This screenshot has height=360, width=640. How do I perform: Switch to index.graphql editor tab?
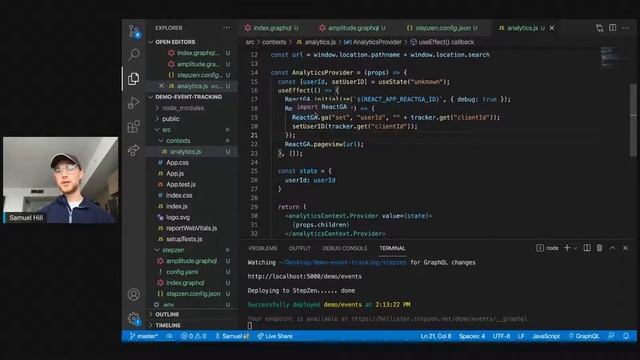[x=272, y=28]
